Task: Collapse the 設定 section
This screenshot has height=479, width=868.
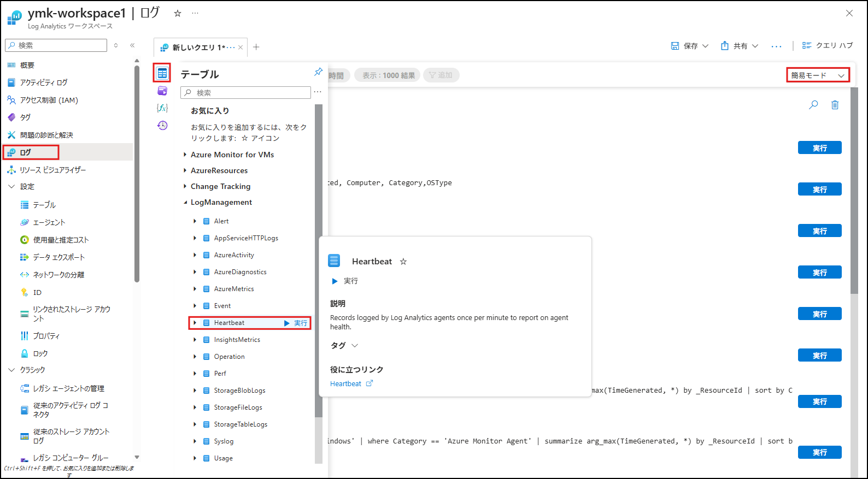Action: point(11,187)
